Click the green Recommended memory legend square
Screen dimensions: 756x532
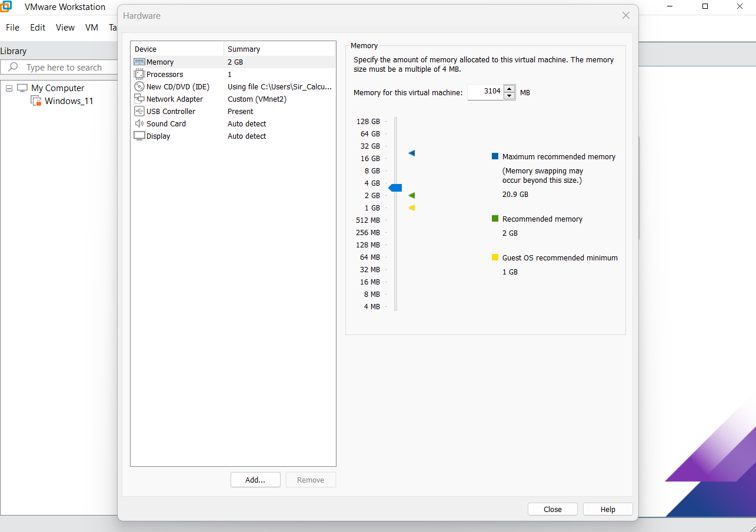(495, 219)
